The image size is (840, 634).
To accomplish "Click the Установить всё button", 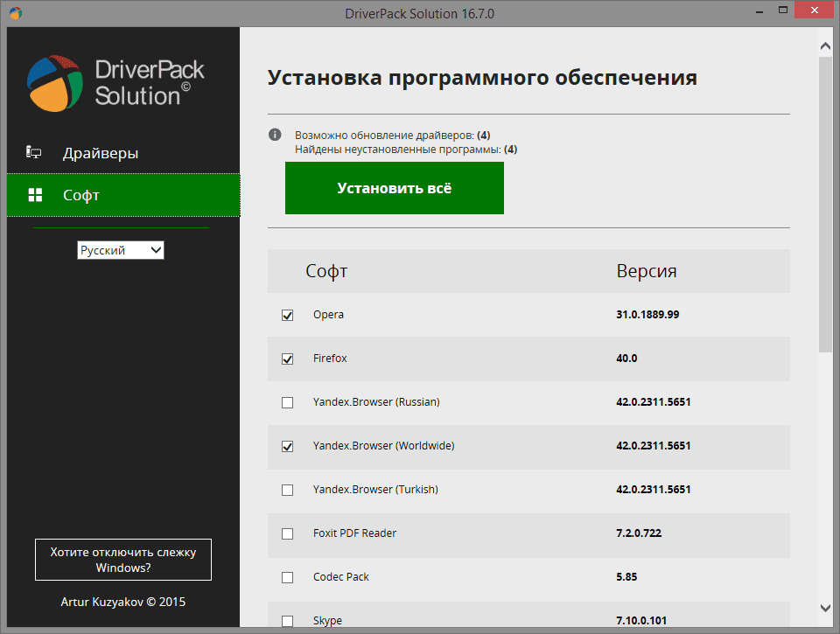I will point(395,188).
